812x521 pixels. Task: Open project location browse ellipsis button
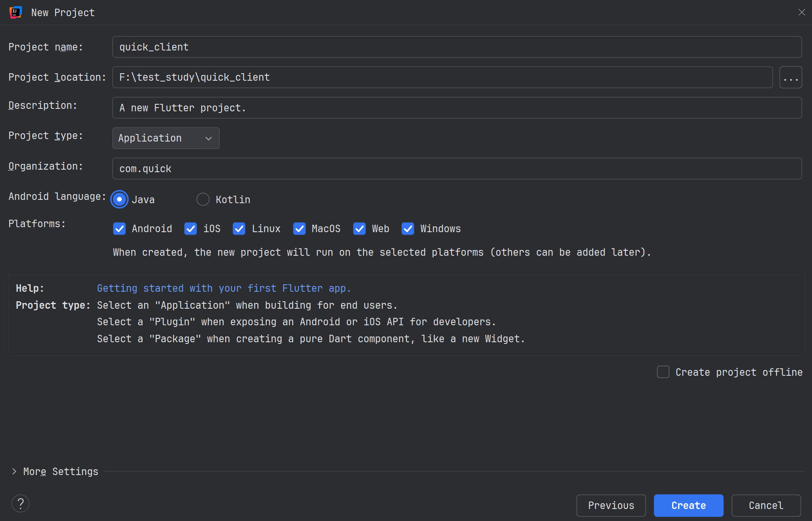[x=790, y=77]
